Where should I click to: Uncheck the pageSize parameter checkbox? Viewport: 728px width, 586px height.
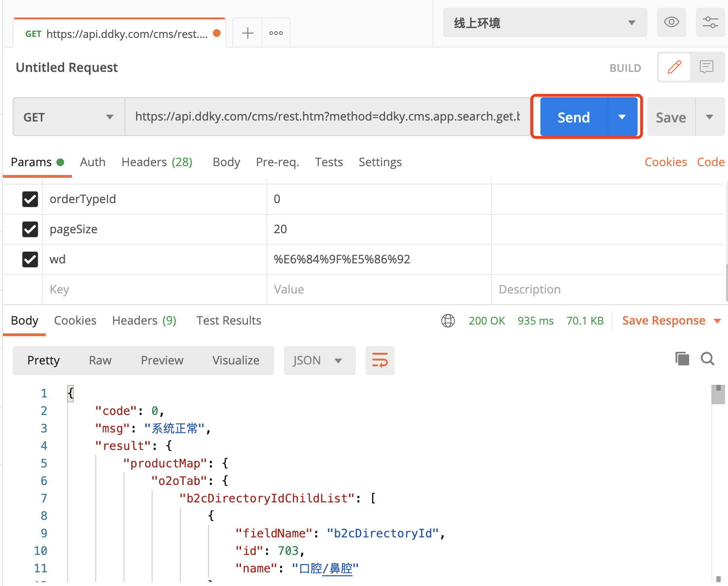tap(30, 229)
